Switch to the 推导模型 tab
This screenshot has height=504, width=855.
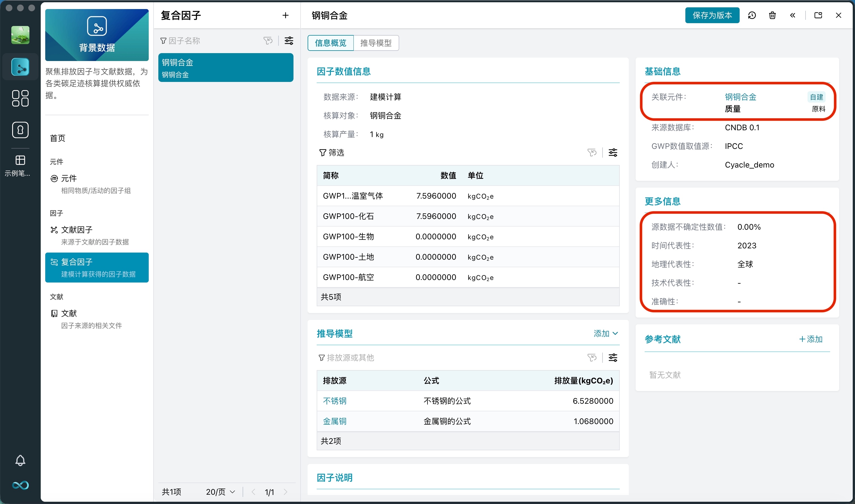[376, 43]
